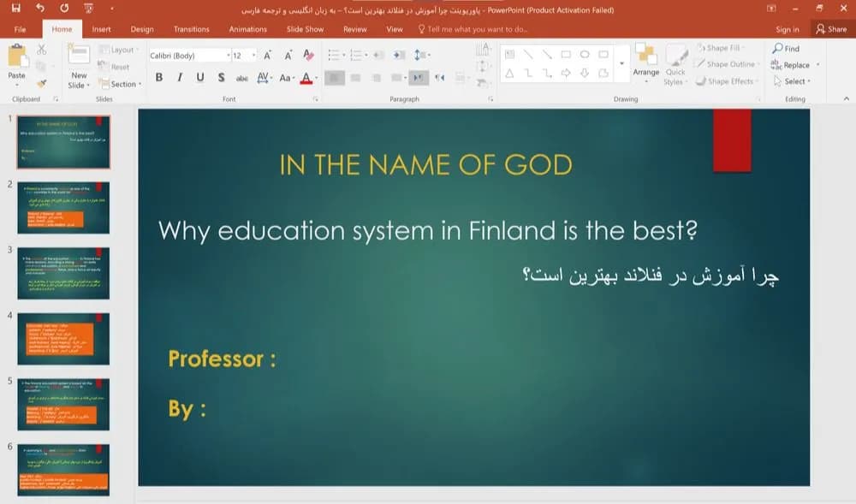Increase the font size with the larger A
856x504 pixels.
point(267,55)
